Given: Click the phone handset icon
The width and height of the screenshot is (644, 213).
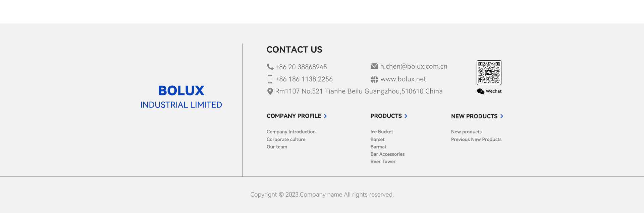Looking at the screenshot, I should pos(270,67).
